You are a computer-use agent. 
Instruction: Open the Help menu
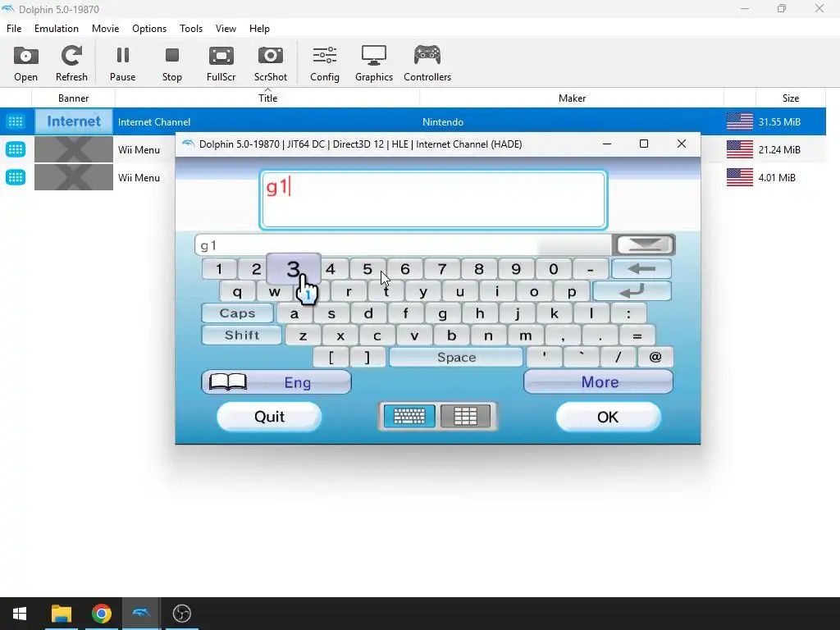click(259, 29)
